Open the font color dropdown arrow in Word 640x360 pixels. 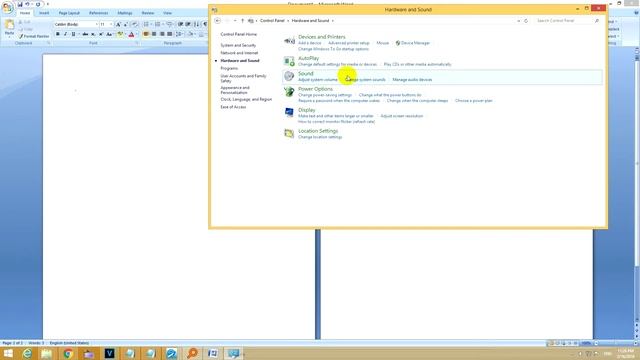pos(137,34)
